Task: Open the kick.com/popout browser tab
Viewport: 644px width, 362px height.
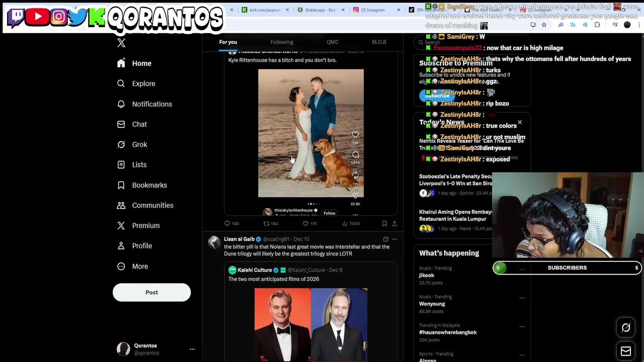Action: [265, 10]
